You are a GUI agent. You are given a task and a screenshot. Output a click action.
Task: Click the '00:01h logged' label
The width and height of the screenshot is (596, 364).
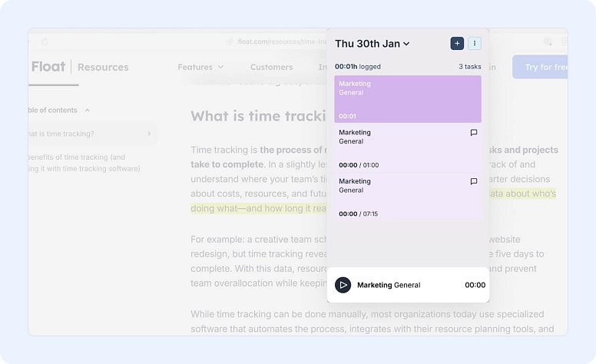pos(358,67)
